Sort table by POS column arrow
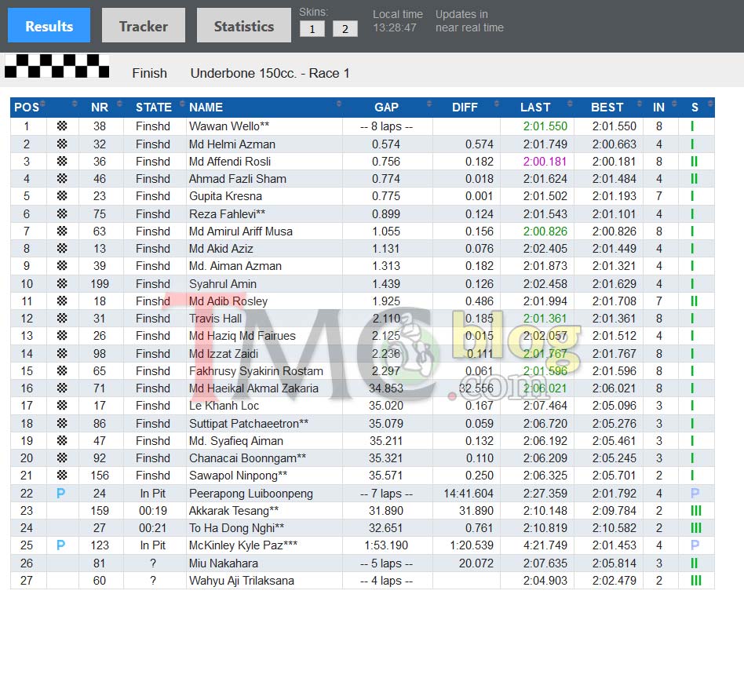The height and width of the screenshot is (700, 744). click(42, 104)
